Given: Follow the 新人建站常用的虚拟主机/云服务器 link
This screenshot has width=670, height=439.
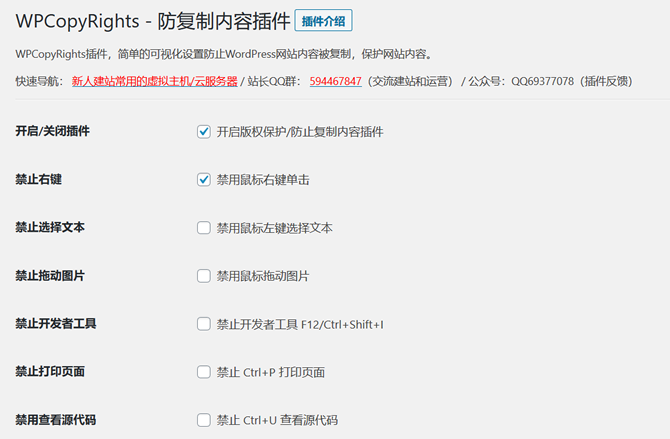Looking at the screenshot, I should pos(154,81).
